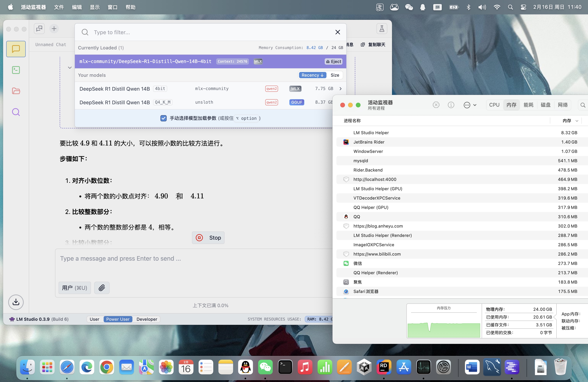Click the process info icon in Activity Monitor
Viewport: 588px width, 382px height.
(x=451, y=105)
